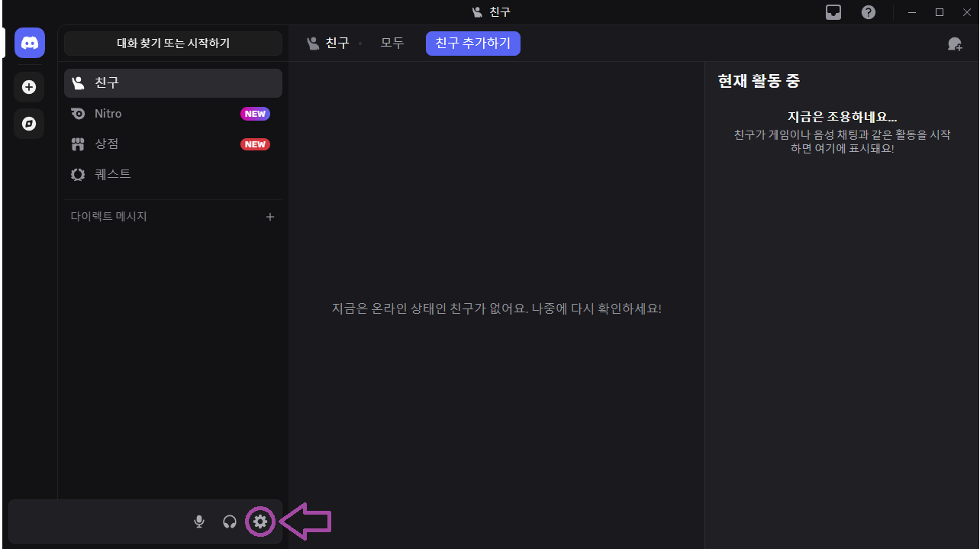Create a direct message with the plus
Screen dimensions: 980x549
click(270, 216)
